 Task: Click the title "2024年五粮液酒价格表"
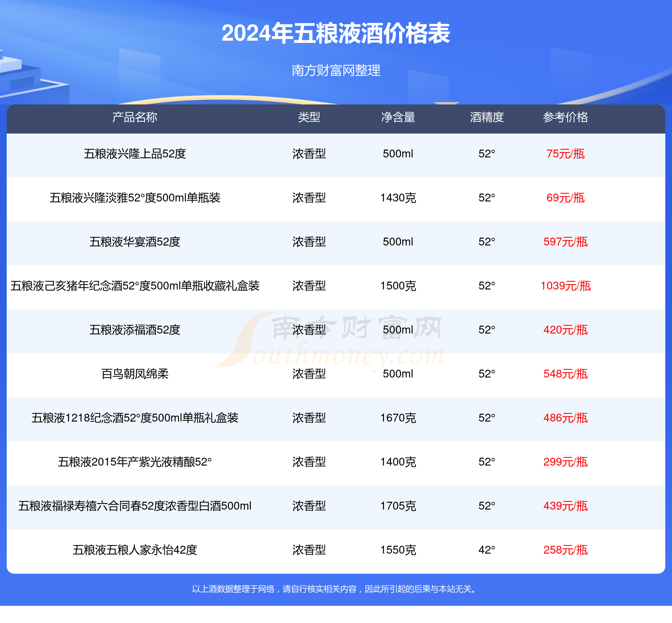(x=336, y=33)
